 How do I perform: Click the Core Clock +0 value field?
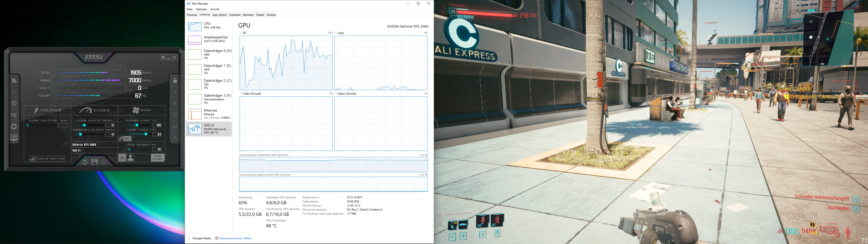click(110, 125)
